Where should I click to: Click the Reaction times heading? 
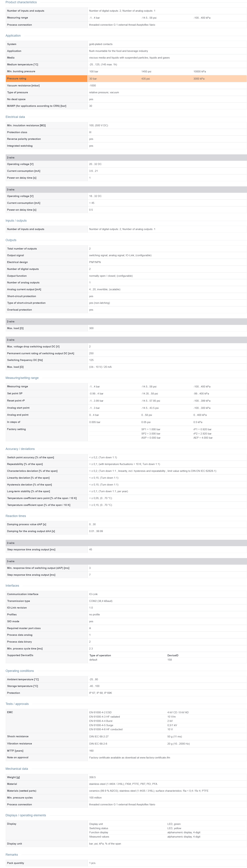click(16, 516)
